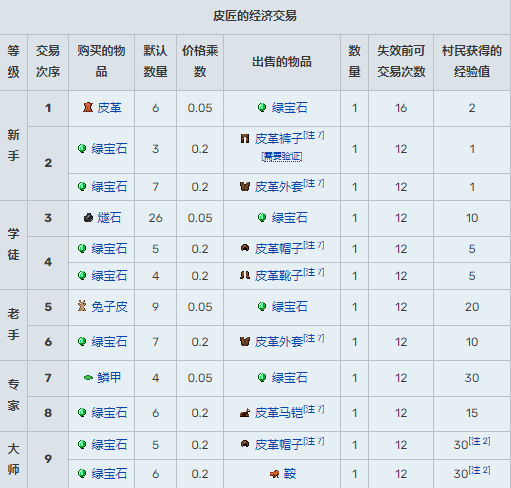This screenshot has height=488, width=511.
Task: Click the leather icon beside 皮革
Action: coord(88,108)
